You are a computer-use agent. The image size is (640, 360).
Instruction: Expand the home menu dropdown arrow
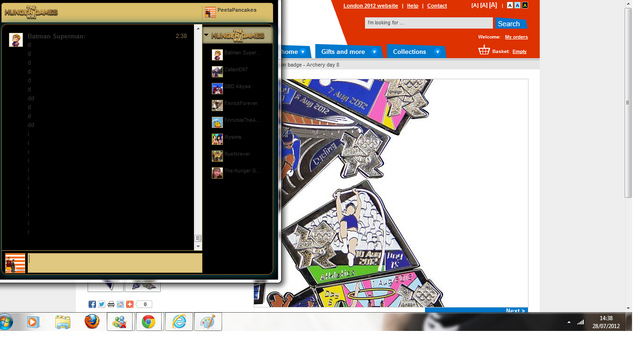[303, 52]
